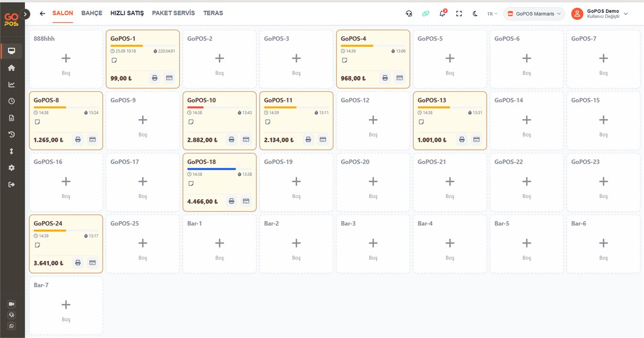
Task: Open empty table GoPOS-2
Action: point(219,59)
